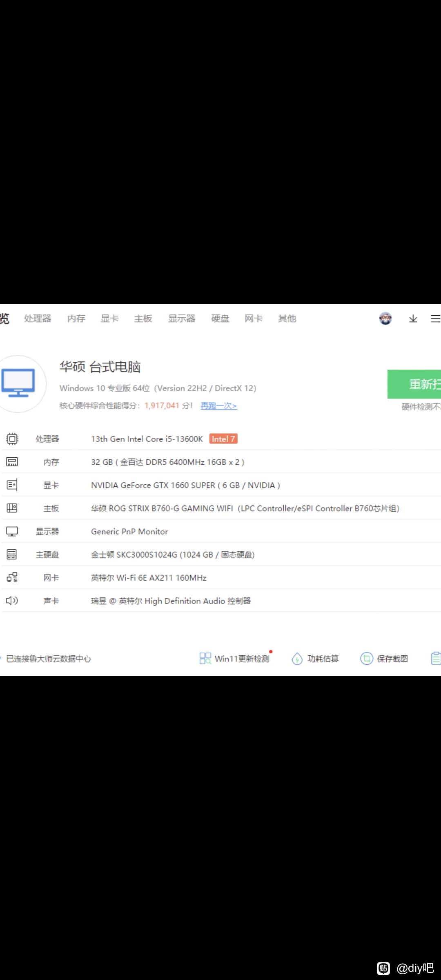Click the hard disk icon
The width and height of the screenshot is (441, 980).
(12, 555)
